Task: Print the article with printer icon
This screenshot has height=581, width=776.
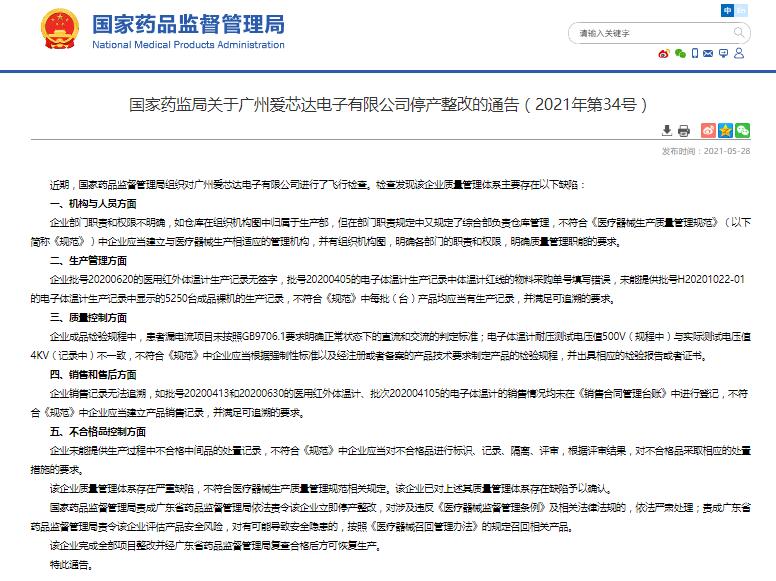Action: pos(684,131)
